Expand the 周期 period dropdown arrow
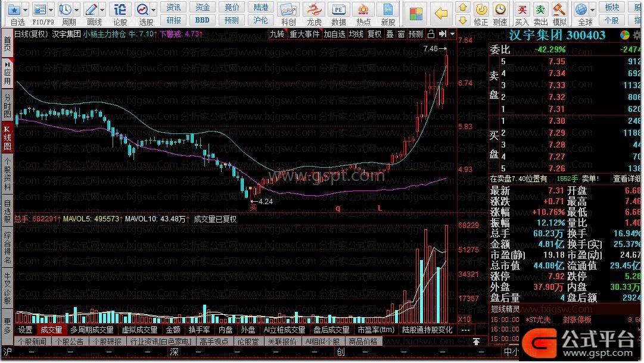Image resolution: width=644 pixels, height=363 pixels. coord(76,10)
